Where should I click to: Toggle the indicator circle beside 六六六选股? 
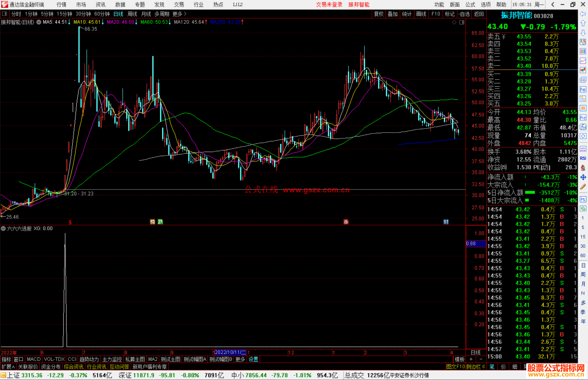coord(3,229)
